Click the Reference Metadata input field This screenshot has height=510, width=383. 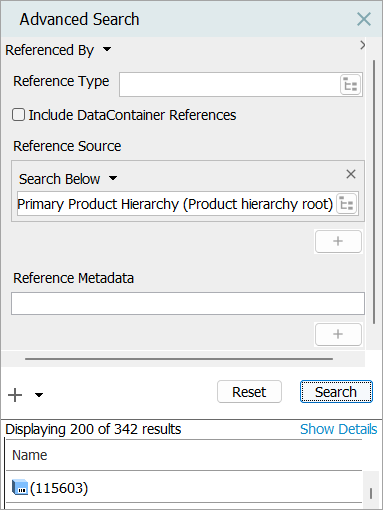pos(188,304)
